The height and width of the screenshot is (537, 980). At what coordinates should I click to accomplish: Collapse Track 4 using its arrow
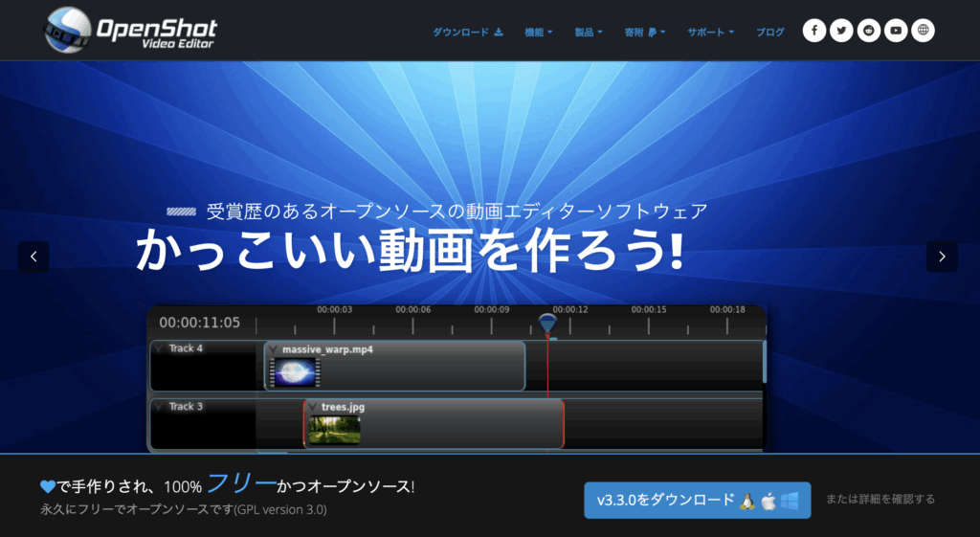click(x=159, y=348)
